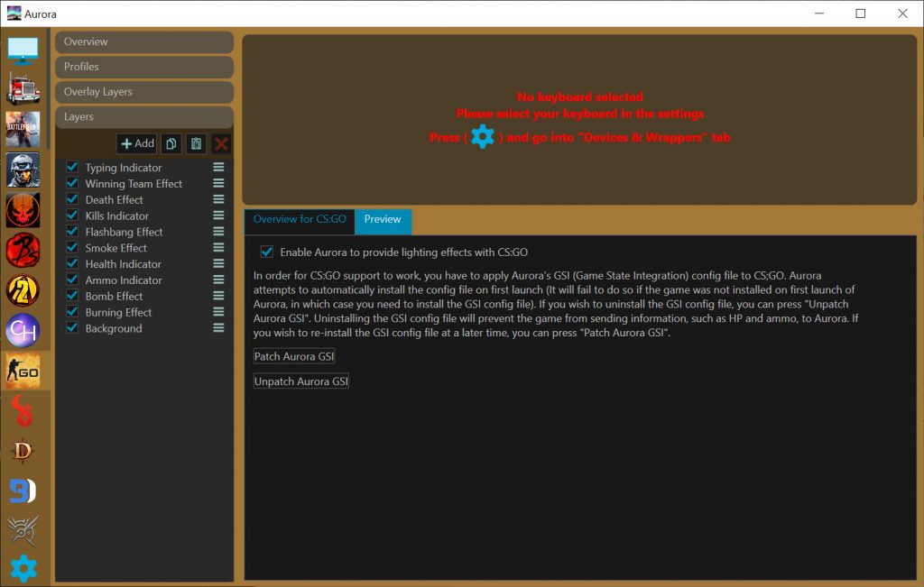Disable the Typing Indicator layer checkbox
The width and height of the screenshot is (924, 587).
click(x=72, y=167)
